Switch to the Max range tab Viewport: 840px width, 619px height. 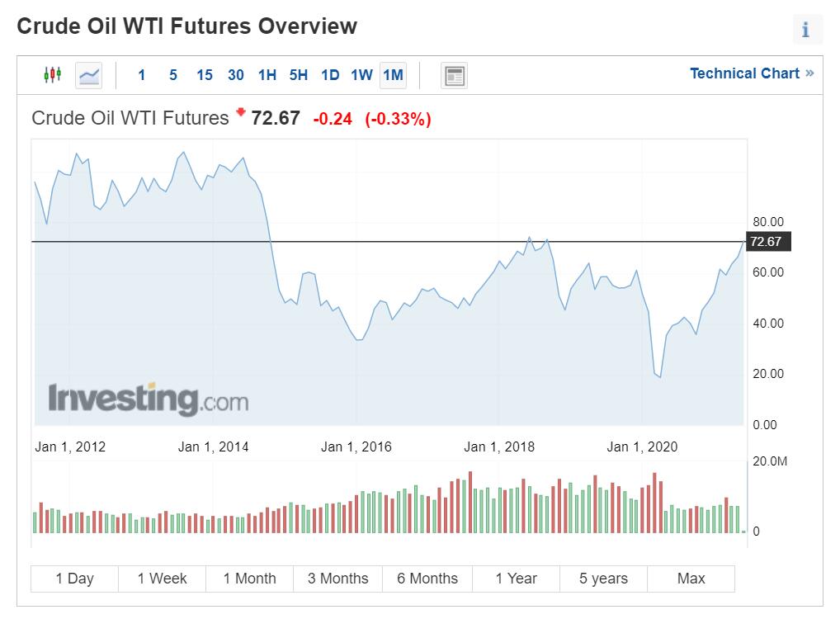(691, 578)
